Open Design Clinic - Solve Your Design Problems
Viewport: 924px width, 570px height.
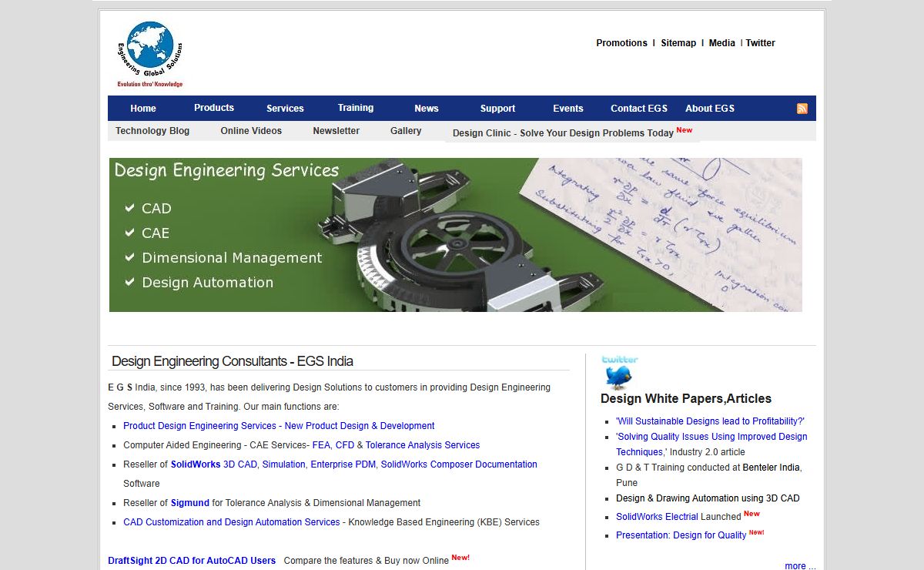563,133
